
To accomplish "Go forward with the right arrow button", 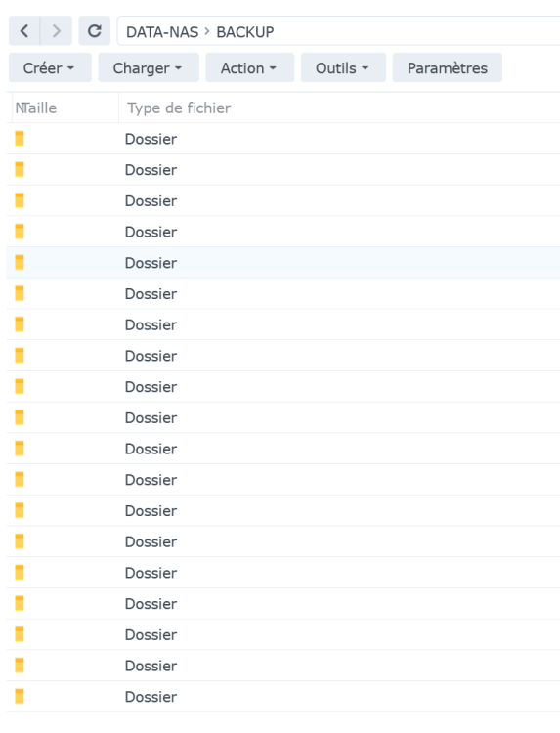I will click(x=56, y=31).
